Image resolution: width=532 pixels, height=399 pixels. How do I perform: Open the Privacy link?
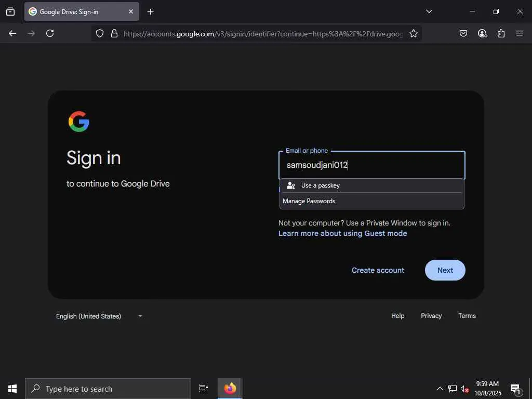(x=431, y=316)
